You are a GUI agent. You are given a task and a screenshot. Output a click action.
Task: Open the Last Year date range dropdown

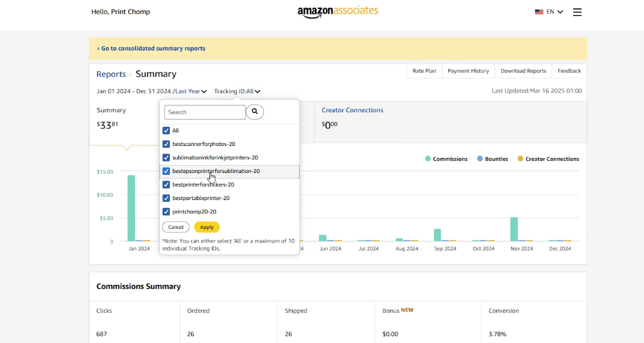pos(191,91)
